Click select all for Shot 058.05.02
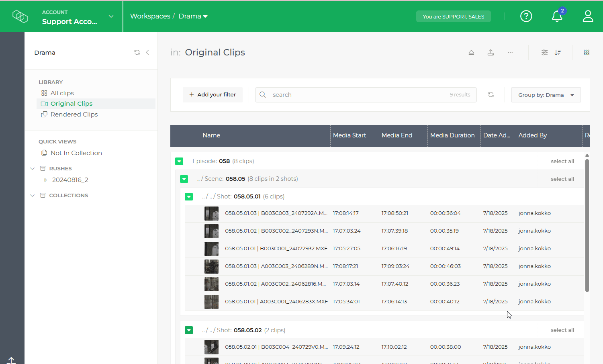 (x=562, y=330)
